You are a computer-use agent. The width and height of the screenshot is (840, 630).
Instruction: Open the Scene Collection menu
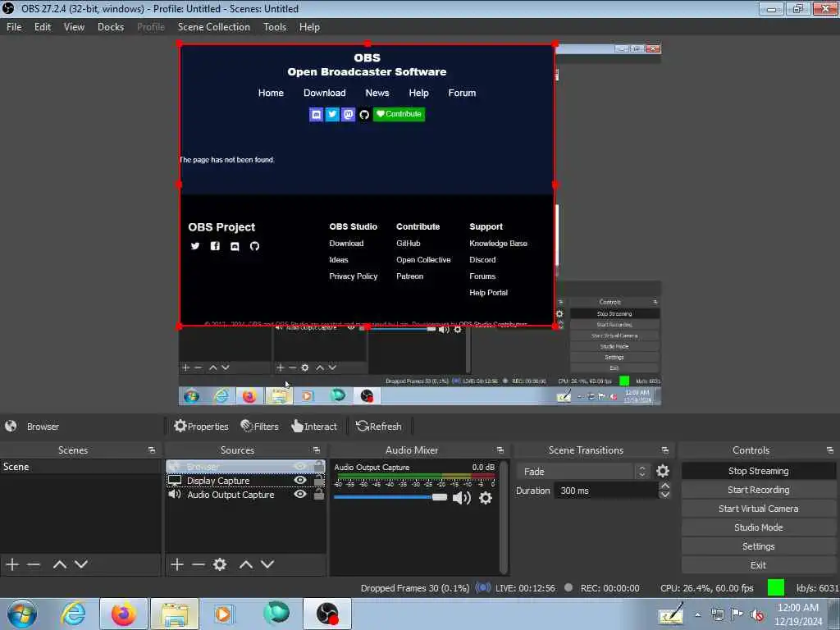(214, 27)
